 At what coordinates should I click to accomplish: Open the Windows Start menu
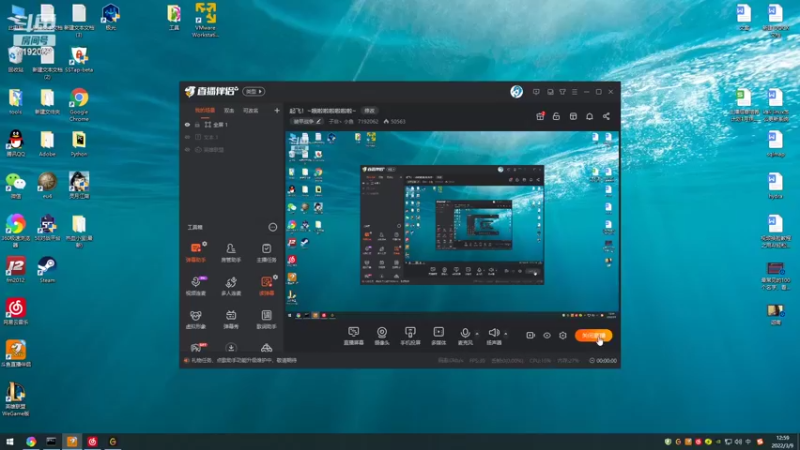click(9, 441)
